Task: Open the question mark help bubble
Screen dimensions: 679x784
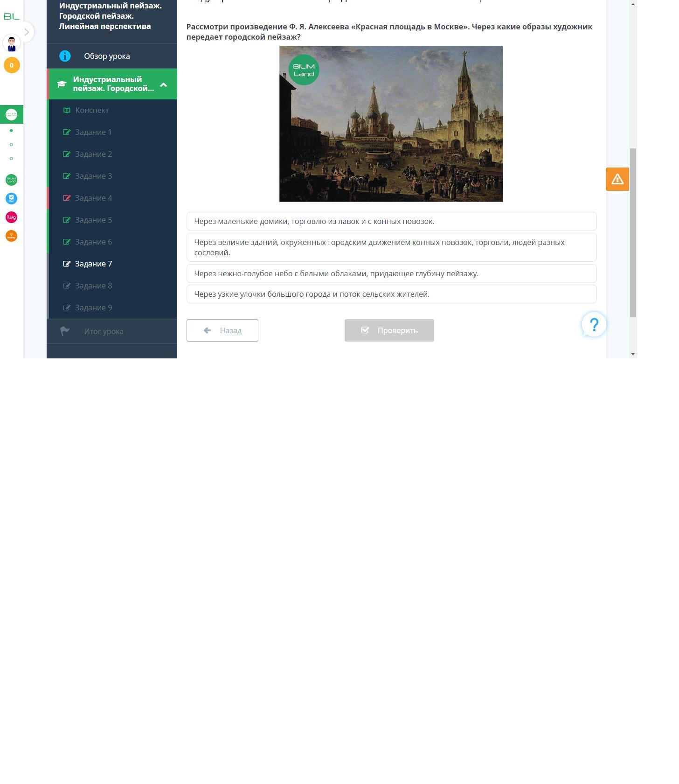Action: (x=594, y=324)
